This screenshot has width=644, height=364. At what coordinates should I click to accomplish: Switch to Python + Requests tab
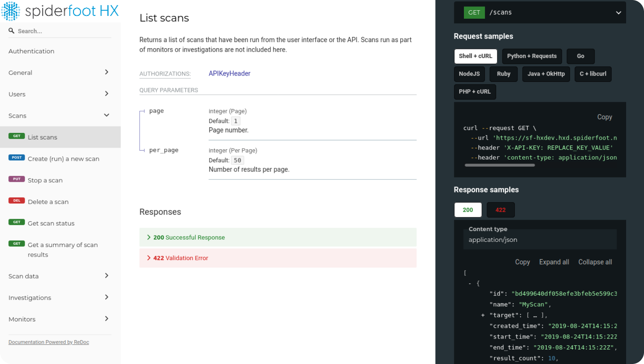pyautogui.click(x=532, y=56)
